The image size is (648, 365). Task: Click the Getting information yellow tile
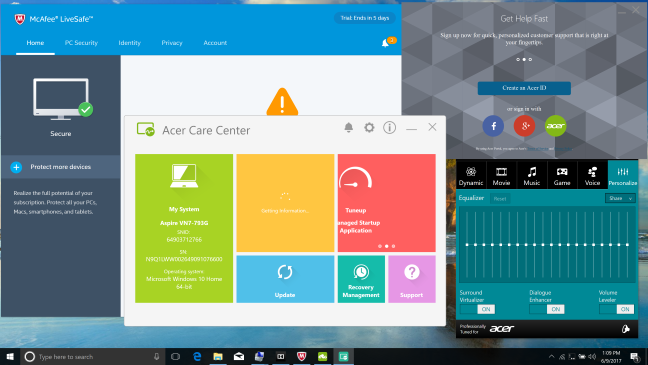285,203
